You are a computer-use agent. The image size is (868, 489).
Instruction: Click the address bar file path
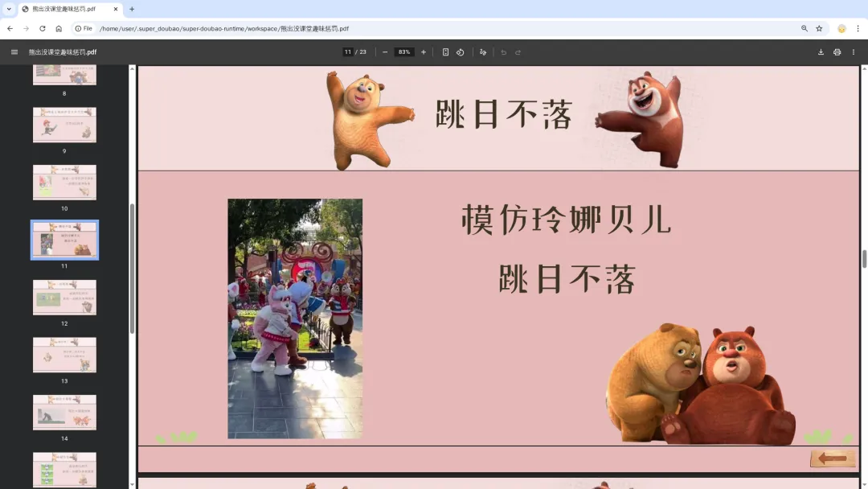point(223,28)
